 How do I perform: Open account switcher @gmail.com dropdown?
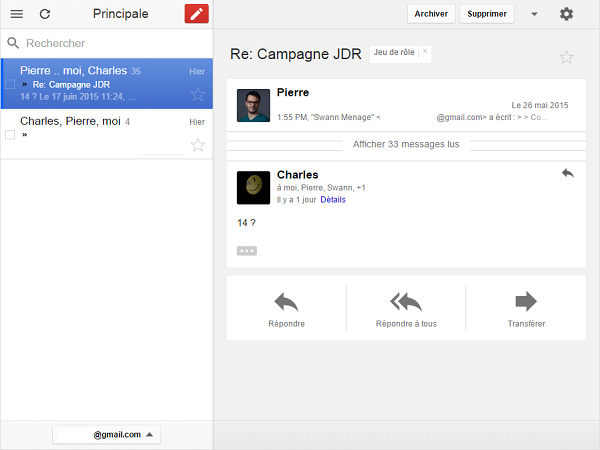[x=106, y=434]
